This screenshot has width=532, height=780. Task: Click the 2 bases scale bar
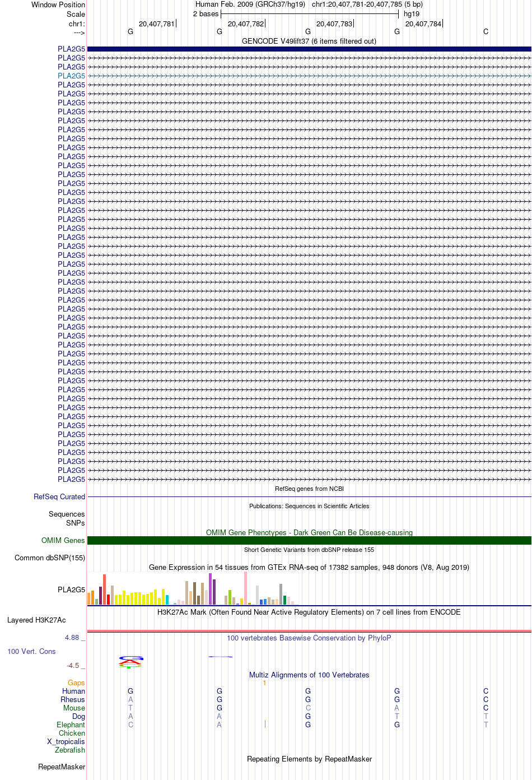pyautogui.click(x=309, y=14)
